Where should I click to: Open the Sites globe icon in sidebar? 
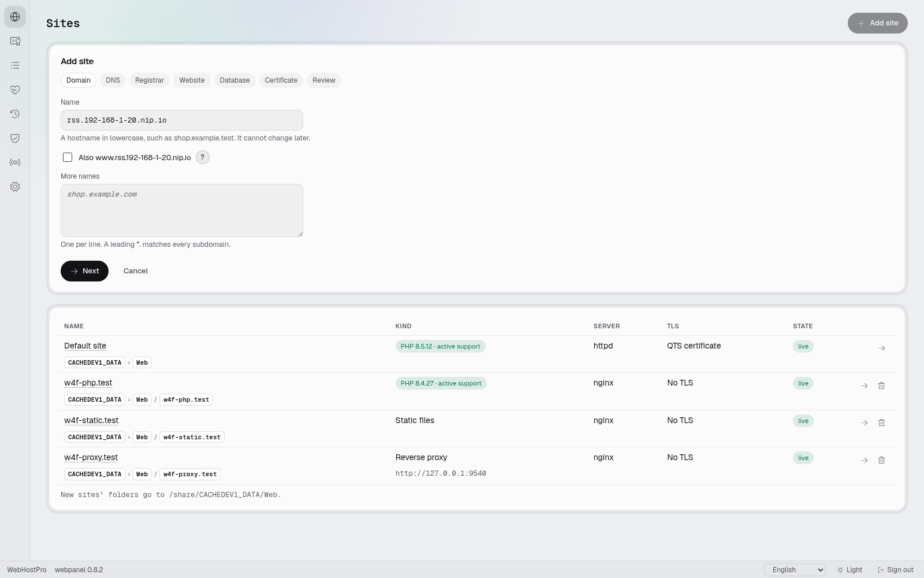pos(15,17)
